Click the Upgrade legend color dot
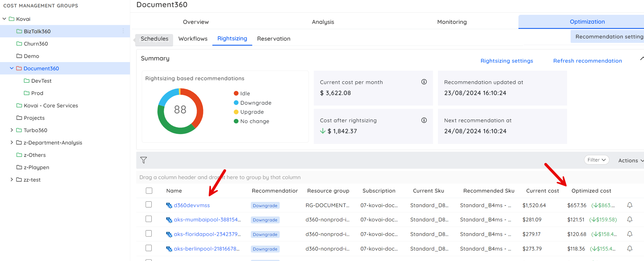 pyautogui.click(x=236, y=112)
